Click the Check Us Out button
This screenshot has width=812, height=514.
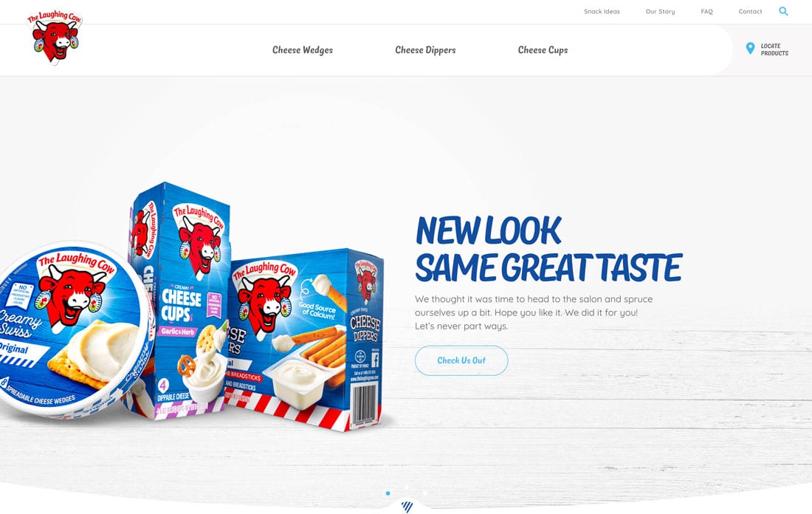(x=461, y=360)
